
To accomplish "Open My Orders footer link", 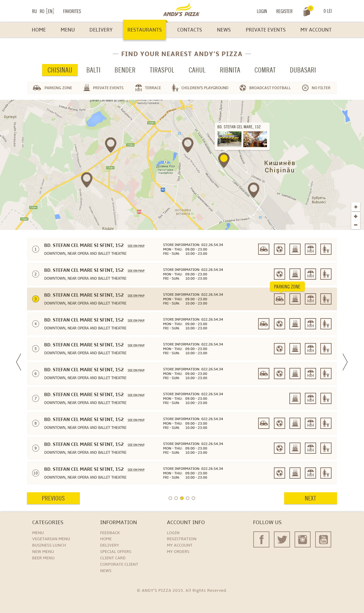I will click(x=178, y=552).
